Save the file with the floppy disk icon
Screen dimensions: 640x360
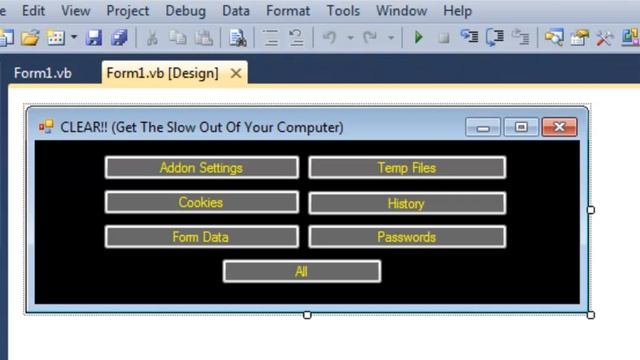click(x=94, y=38)
